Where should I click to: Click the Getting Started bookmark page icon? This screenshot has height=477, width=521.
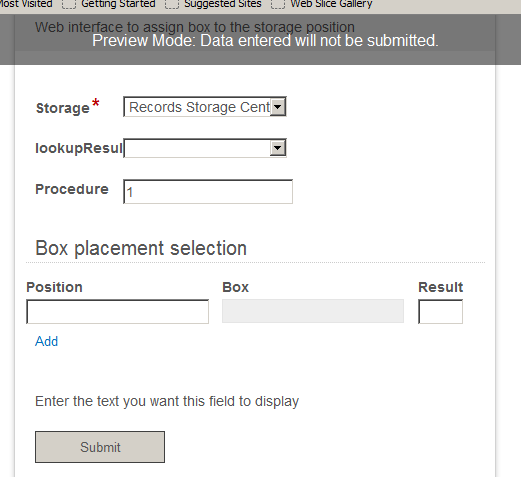coord(69,4)
